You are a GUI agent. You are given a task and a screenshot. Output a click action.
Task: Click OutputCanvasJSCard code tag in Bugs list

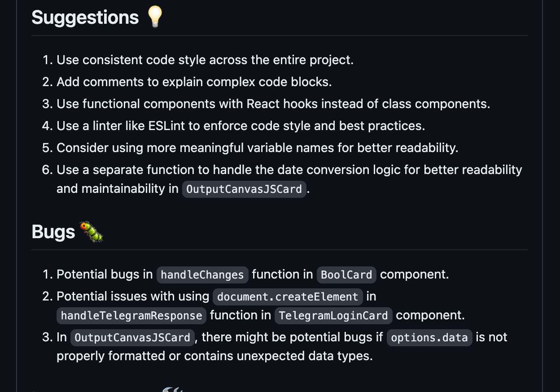click(132, 338)
